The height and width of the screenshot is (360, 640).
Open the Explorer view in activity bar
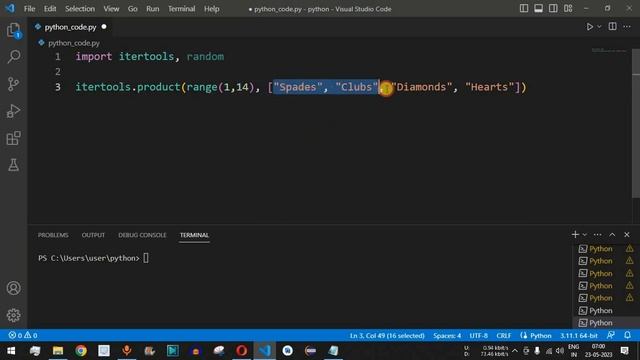13,30
